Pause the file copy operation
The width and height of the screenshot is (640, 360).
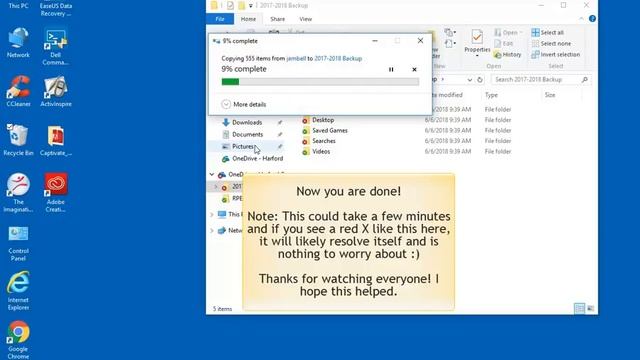(391, 70)
